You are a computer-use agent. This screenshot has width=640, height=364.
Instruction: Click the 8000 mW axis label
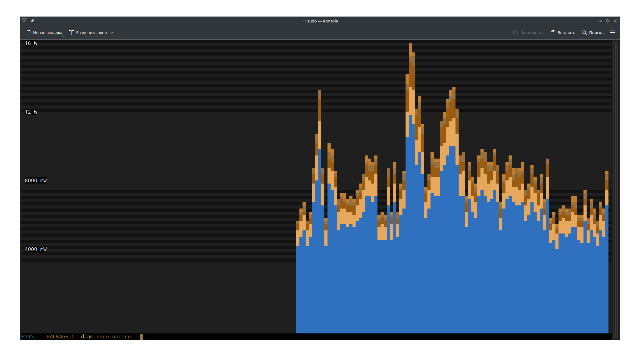(36, 180)
